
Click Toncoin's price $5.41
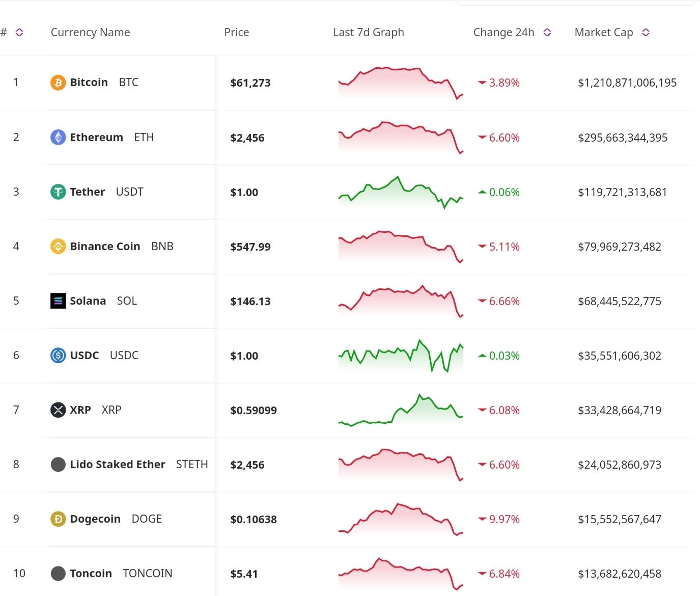coord(244,574)
